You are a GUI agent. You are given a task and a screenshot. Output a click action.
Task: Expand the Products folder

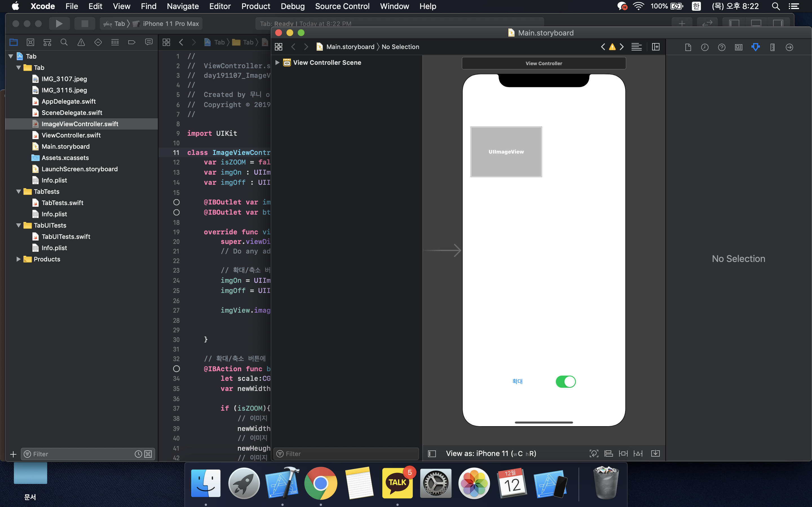coord(18,259)
